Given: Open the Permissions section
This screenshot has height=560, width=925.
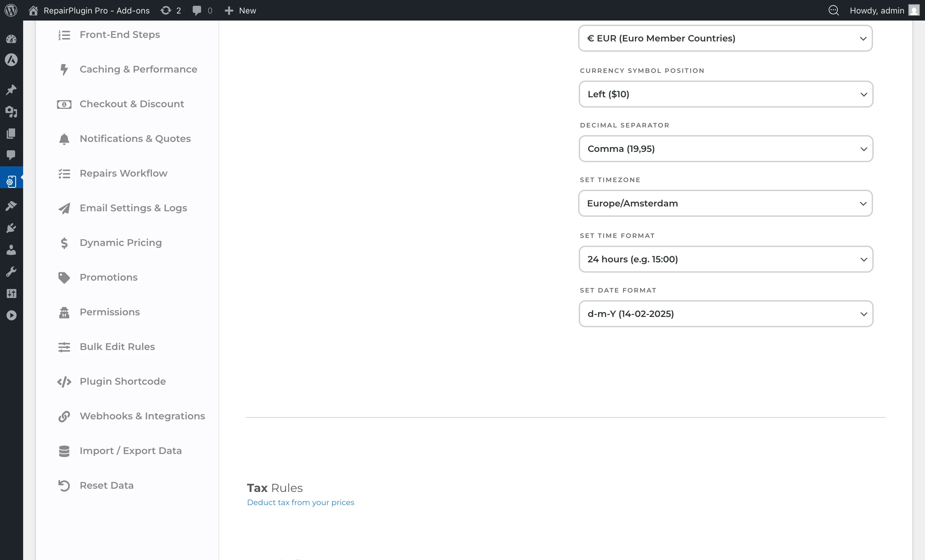Looking at the screenshot, I should [x=110, y=312].
